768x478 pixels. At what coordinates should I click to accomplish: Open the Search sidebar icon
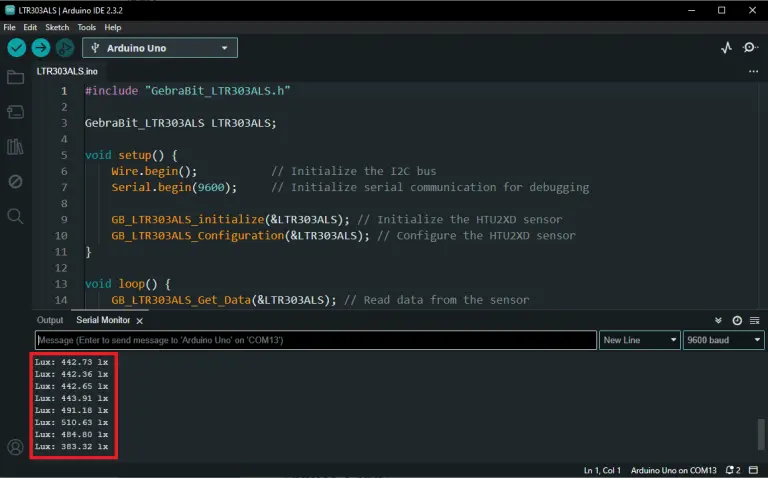(x=15, y=216)
